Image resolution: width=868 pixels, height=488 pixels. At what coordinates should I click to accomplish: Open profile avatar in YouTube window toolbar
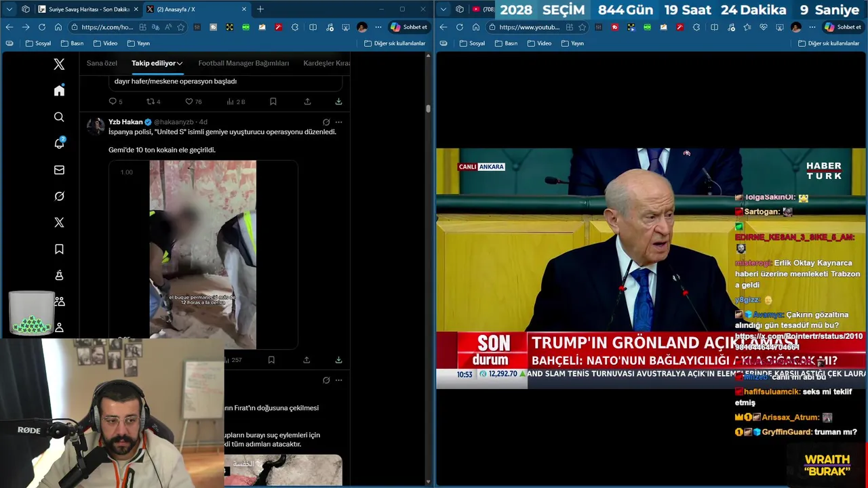[x=796, y=27]
